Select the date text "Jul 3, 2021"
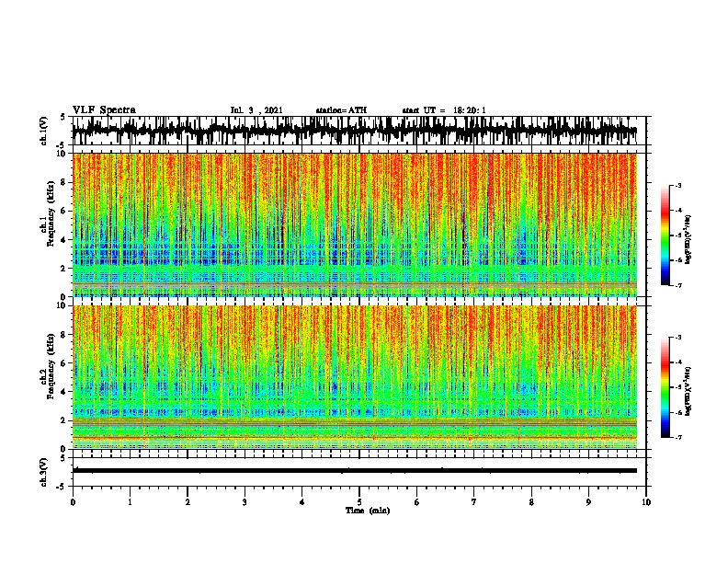The height and width of the screenshot is (563, 728). (256, 110)
